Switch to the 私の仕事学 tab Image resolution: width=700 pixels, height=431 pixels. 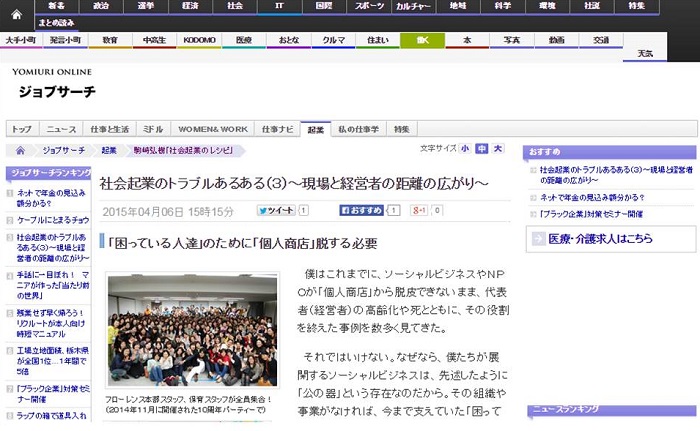coord(358,130)
